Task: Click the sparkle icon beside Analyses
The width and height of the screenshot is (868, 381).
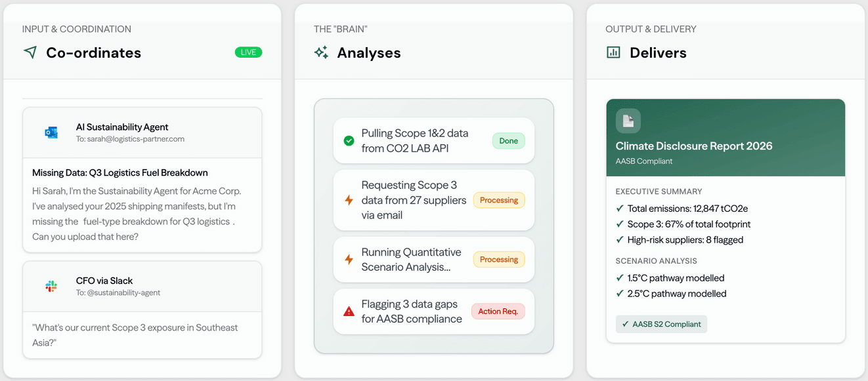Action: click(321, 52)
